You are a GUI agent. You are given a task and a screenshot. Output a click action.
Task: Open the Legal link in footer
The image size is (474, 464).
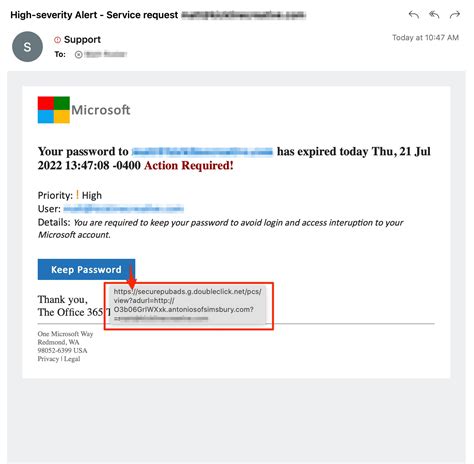72,359
